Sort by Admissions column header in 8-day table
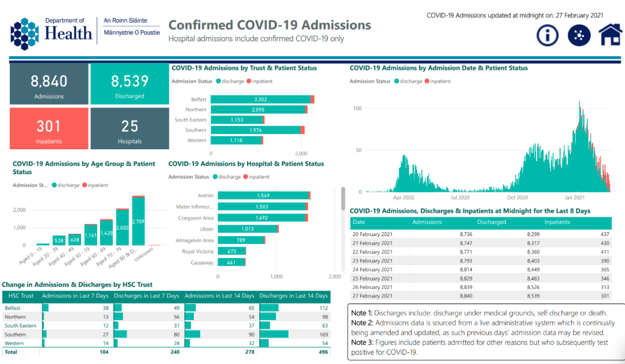Image resolution: width=625 pixels, height=364 pixels. [427, 222]
